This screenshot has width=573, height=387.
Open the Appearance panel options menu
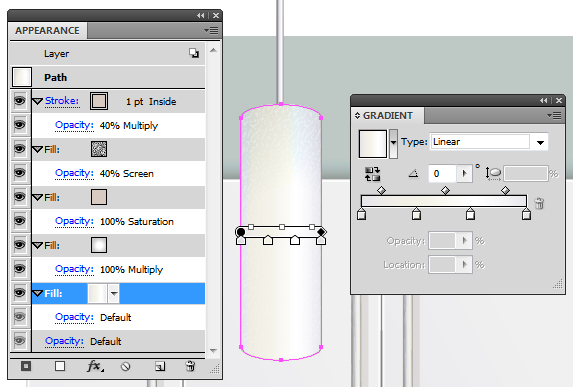click(x=212, y=31)
